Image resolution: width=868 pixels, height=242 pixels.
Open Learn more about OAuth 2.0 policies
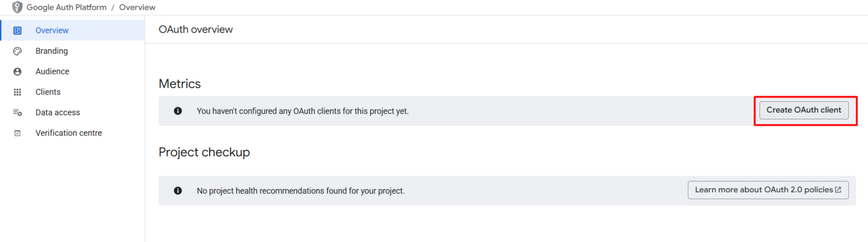(763, 190)
